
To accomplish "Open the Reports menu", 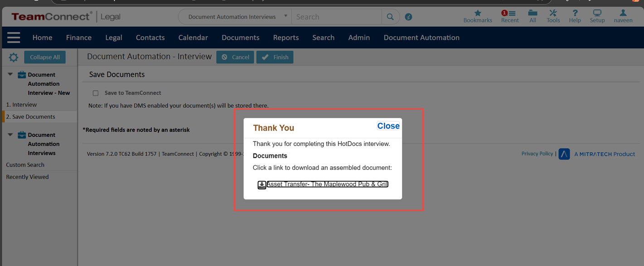I will [x=286, y=37].
